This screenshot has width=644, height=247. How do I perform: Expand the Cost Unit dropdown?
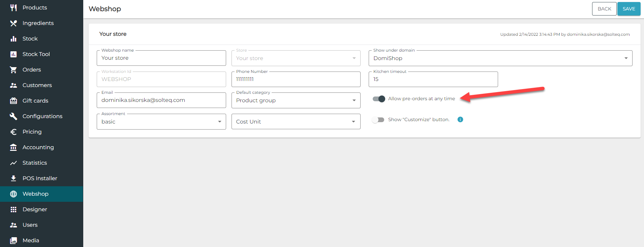(x=296, y=122)
